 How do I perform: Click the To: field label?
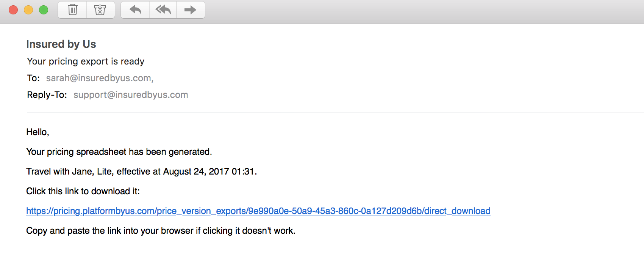tap(33, 78)
